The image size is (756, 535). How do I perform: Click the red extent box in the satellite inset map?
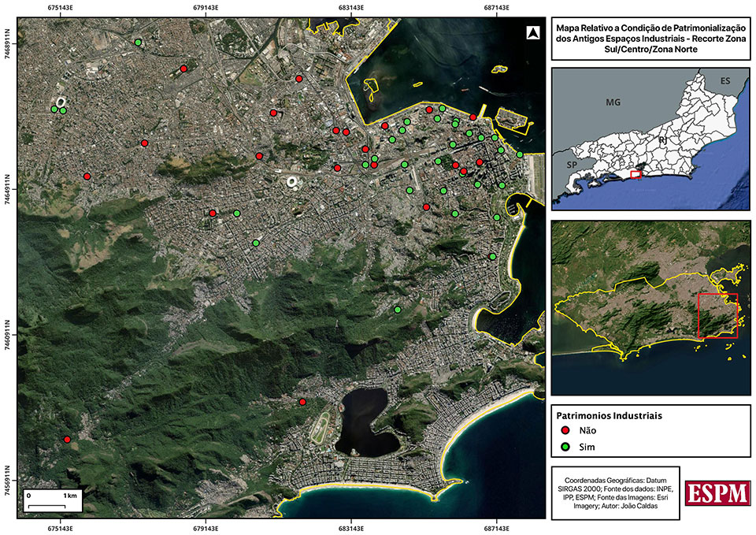pos(717,316)
